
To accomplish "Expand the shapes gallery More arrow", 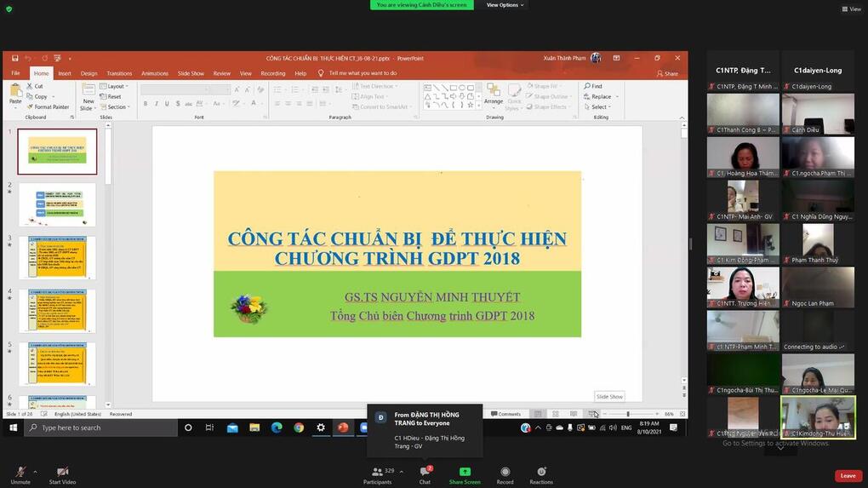I will tap(479, 106).
